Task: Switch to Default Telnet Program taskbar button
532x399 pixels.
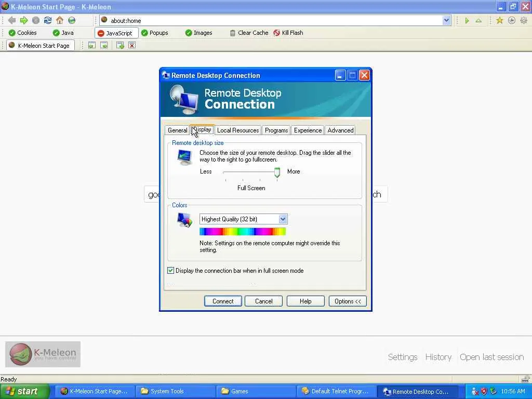Action: pos(337,391)
